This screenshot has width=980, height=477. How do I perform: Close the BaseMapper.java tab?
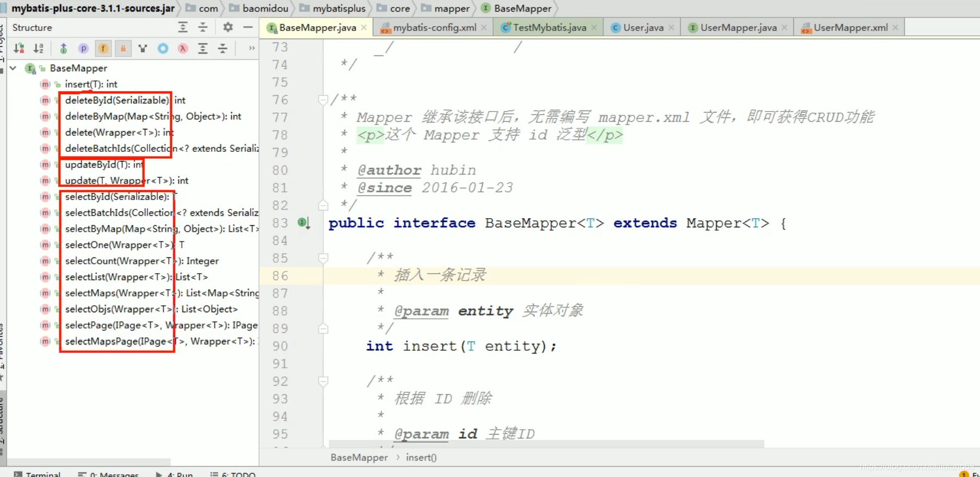[364, 28]
